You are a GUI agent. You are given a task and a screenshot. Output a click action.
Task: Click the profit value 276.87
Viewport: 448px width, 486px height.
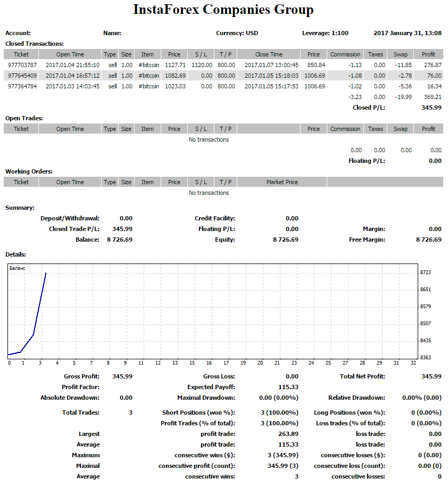(433, 65)
